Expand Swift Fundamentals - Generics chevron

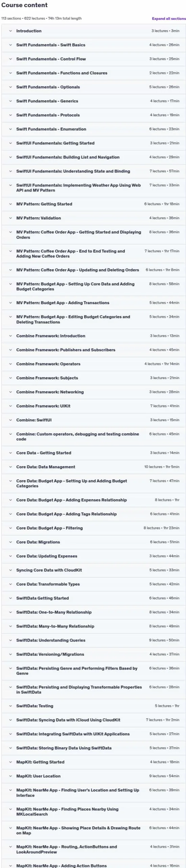[10, 101]
